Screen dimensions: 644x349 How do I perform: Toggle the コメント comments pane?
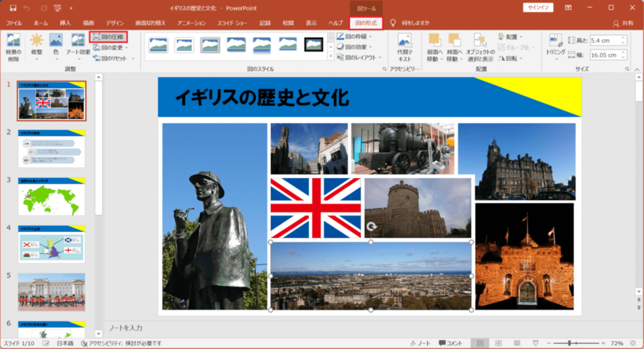point(450,343)
